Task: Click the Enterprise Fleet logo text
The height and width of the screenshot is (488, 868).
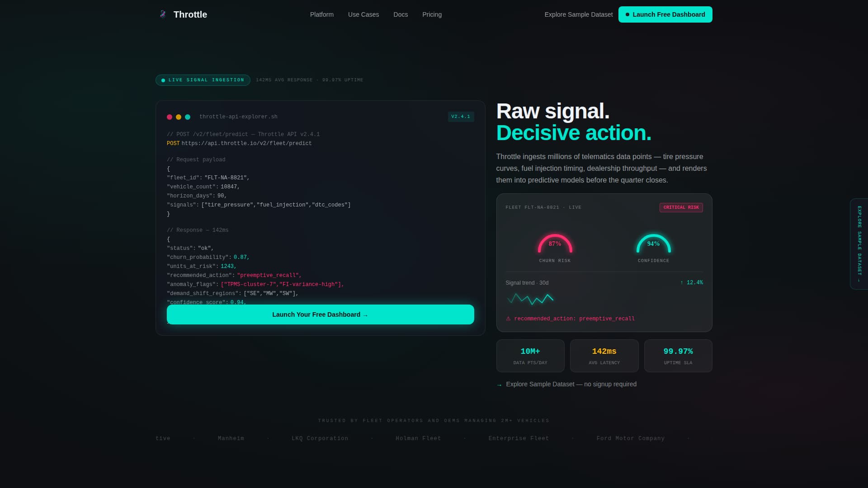Action: click(x=519, y=438)
